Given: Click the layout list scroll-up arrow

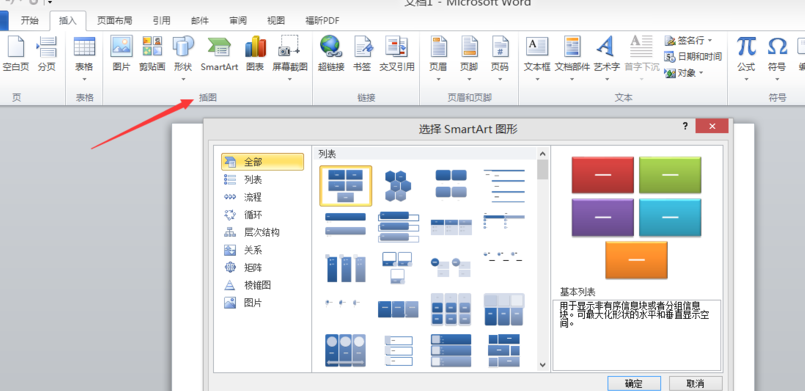Looking at the screenshot, I should tap(543, 153).
